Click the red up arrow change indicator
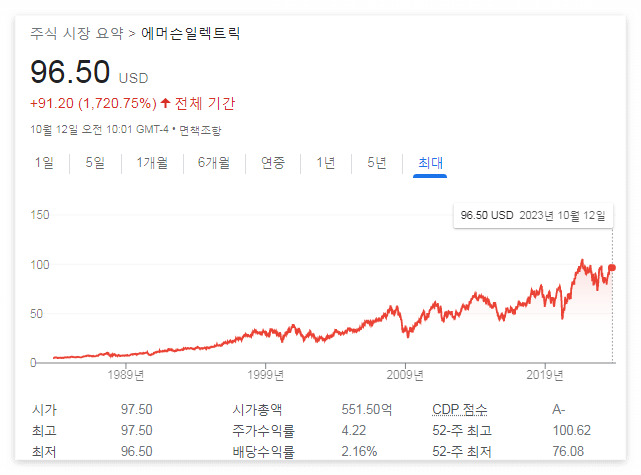641x475 pixels. pyautogui.click(x=165, y=103)
